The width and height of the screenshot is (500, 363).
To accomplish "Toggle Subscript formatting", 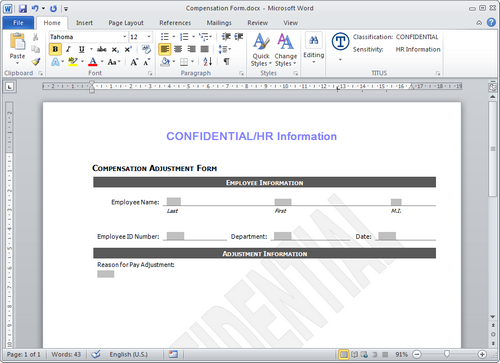I will tap(115, 50).
